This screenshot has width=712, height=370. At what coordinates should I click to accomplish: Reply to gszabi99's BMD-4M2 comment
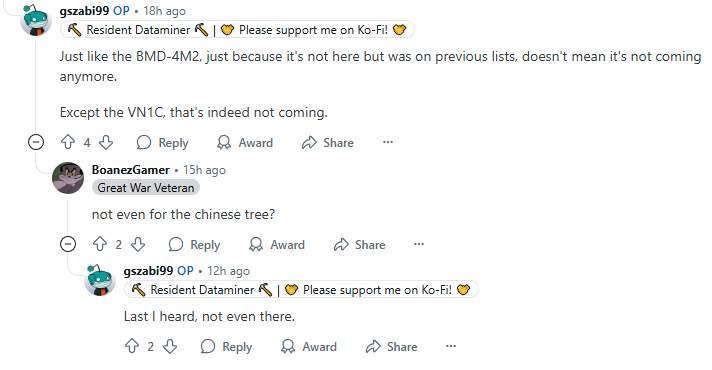point(163,143)
